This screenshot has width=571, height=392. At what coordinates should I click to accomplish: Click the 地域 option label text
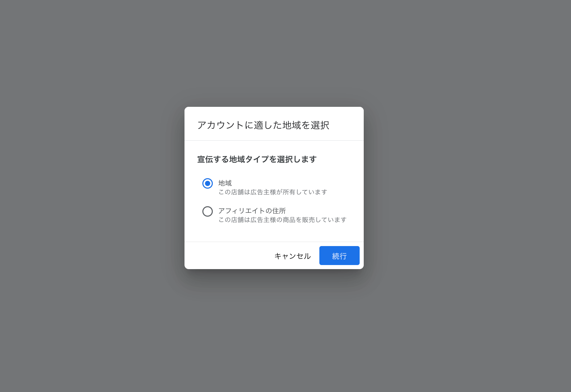[x=225, y=183]
